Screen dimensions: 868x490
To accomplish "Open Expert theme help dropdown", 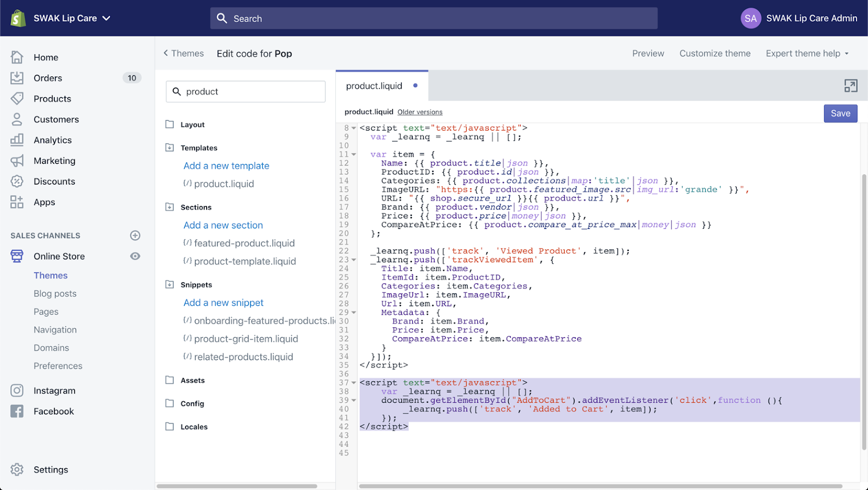I will (807, 53).
